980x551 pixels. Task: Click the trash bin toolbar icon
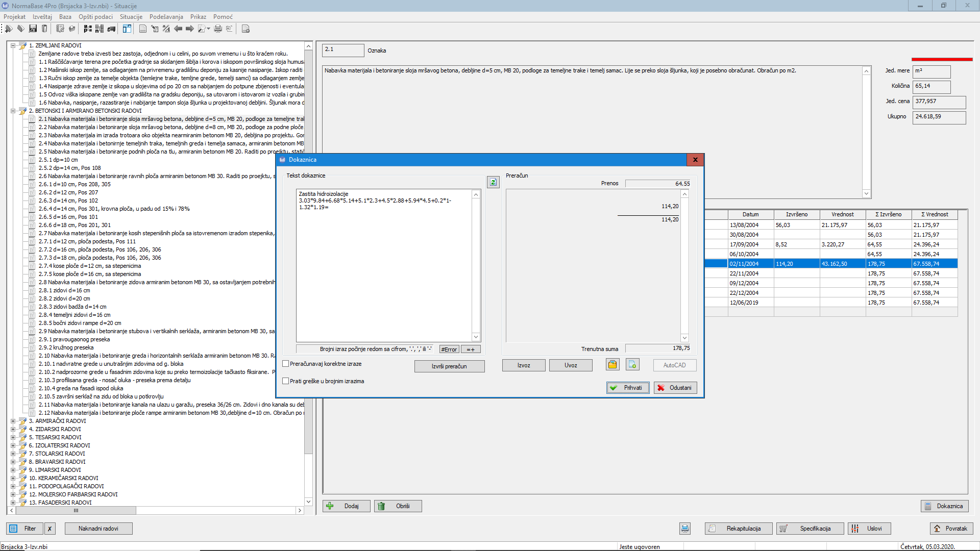44,29
